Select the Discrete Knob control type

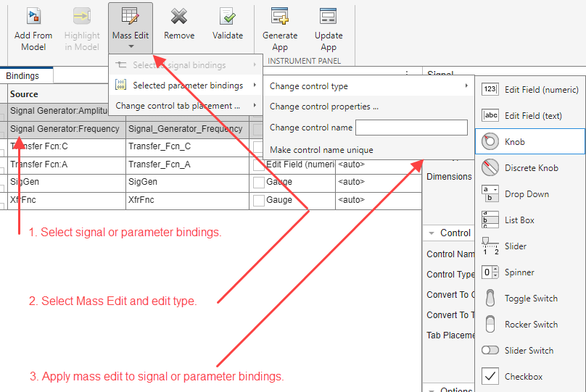[x=530, y=167]
